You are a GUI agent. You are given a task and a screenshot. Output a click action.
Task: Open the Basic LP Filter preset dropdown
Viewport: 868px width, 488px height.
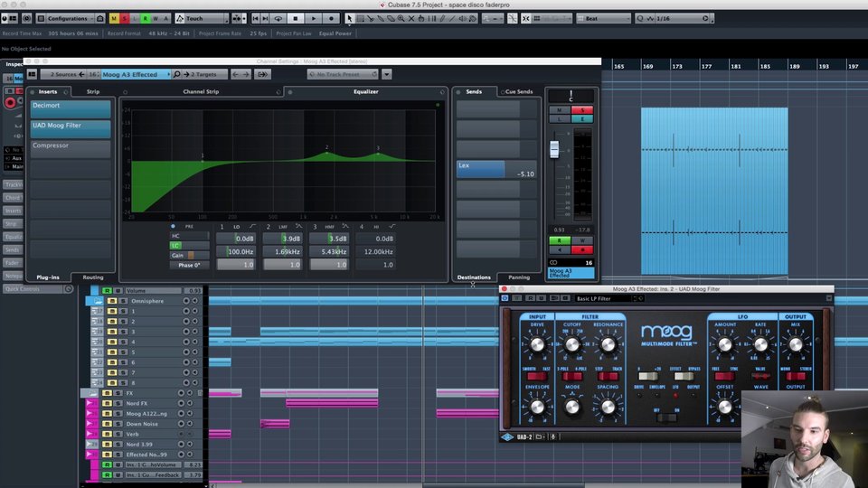click(x=609, y=298)
